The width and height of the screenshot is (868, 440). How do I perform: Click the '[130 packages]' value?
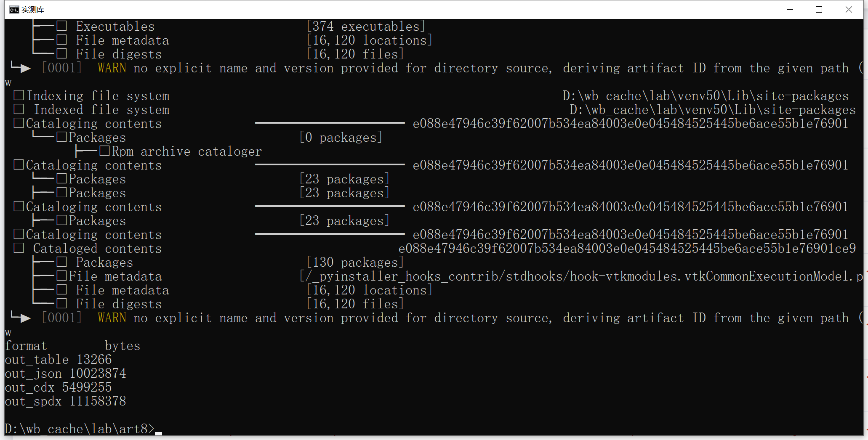[355, 262]
